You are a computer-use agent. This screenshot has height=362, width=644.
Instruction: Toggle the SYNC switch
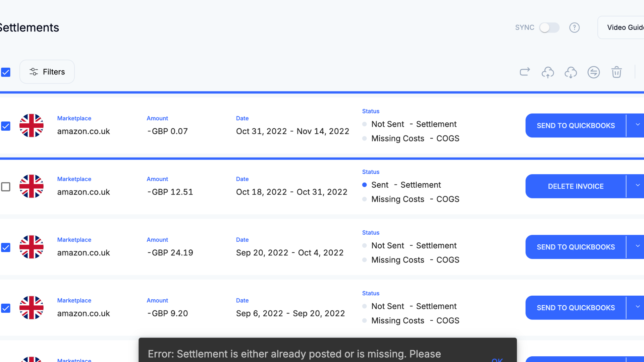coord(549,27)
